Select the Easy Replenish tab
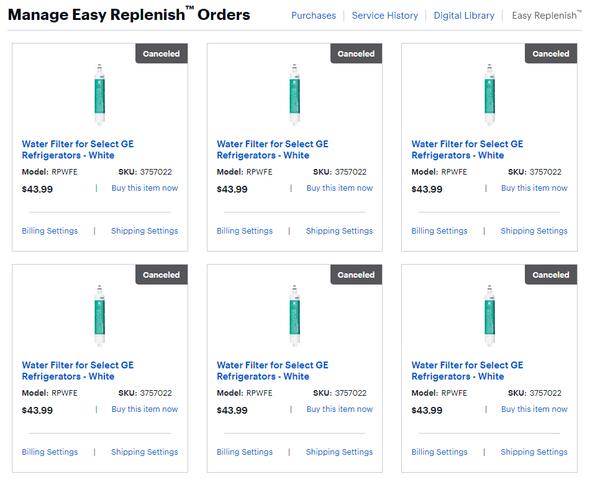600x479 pixels. pos(545,16)
